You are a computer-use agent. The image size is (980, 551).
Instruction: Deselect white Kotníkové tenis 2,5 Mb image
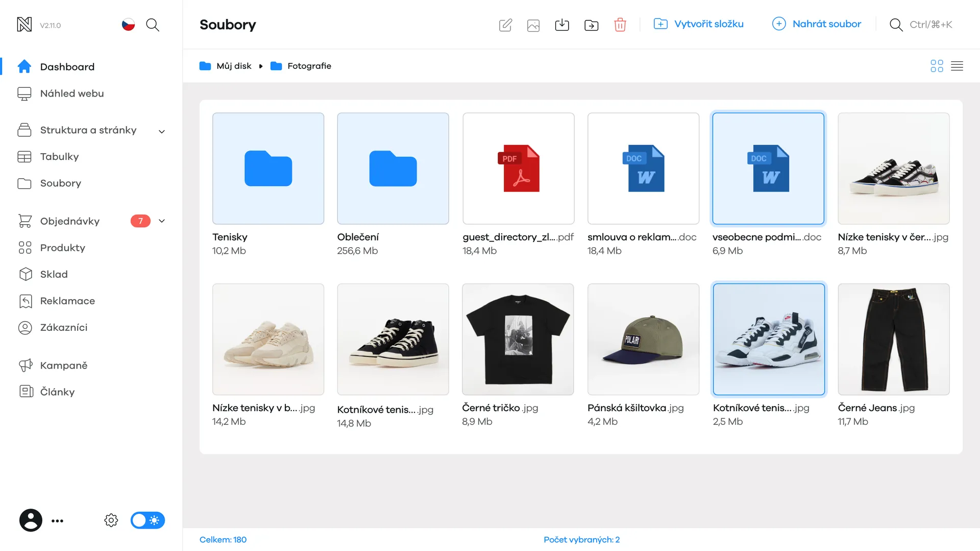[x=769, y=339]
